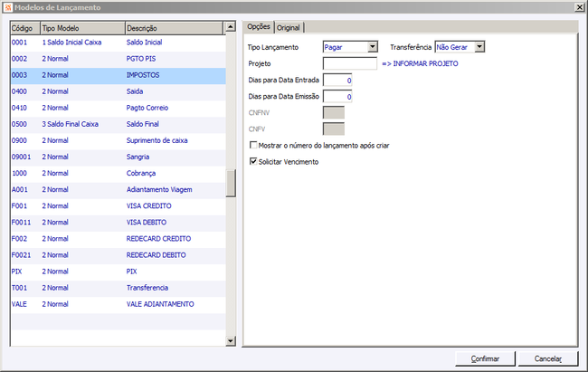Uncheck Solicitar Vencimento checkbox
Image resolution: width=588 pixels, height=372 pixels.
253,161
